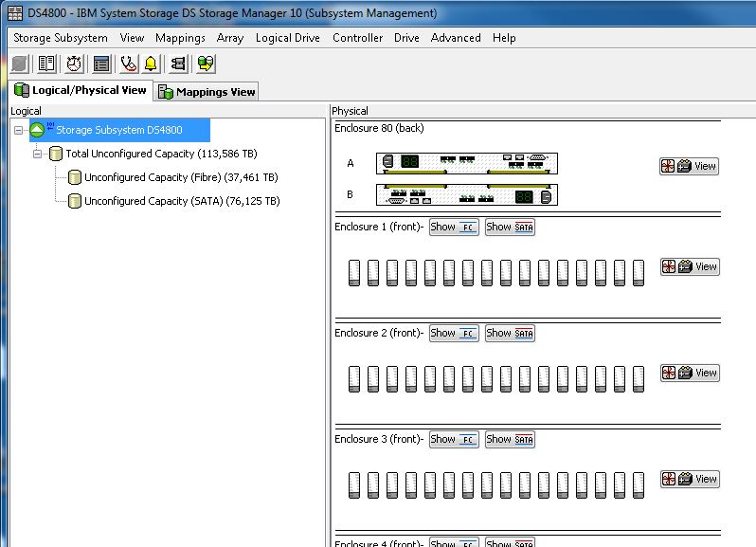
Task: Select the first drive in Enclosure 1
Action: pyautogui.click(x=354, y=272)
